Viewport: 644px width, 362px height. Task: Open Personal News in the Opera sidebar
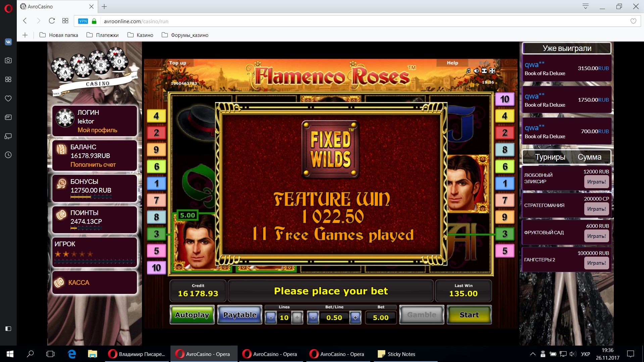tap(8, 117)
